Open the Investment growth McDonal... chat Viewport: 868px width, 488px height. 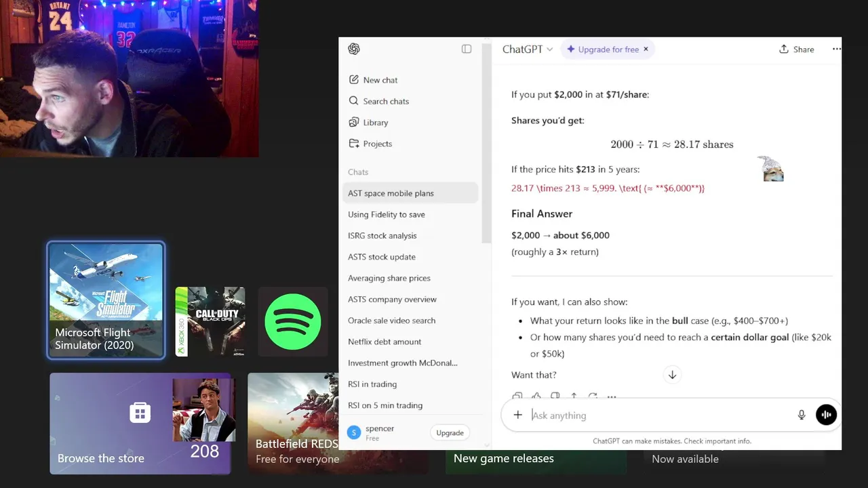(x=411, y=363)
